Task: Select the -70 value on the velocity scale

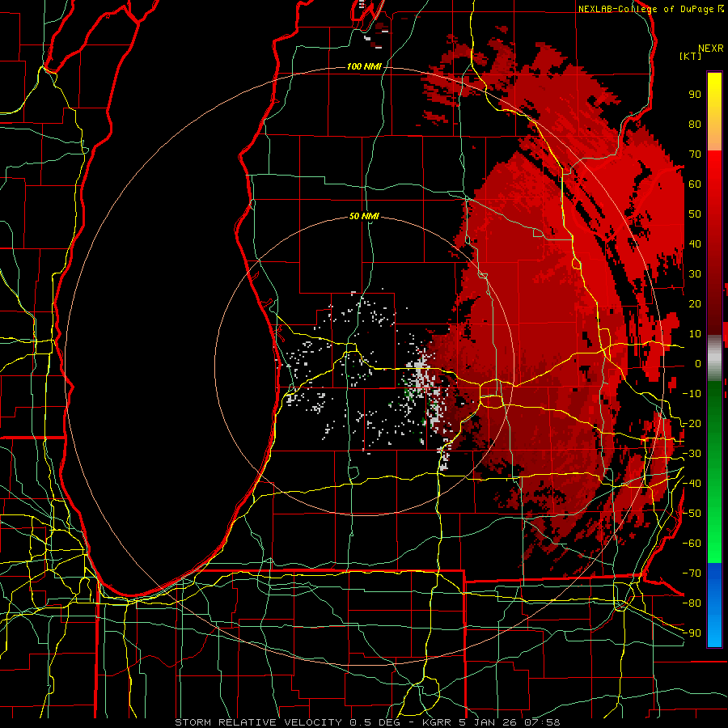Action: tap(692, 574)
